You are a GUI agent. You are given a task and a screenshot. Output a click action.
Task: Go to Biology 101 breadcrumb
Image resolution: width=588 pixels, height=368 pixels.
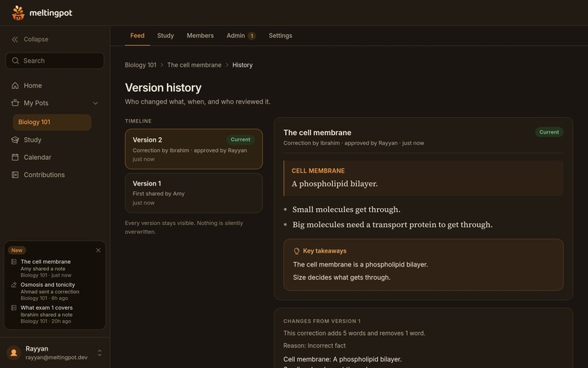pyautogui.click(x=141, y=65)
